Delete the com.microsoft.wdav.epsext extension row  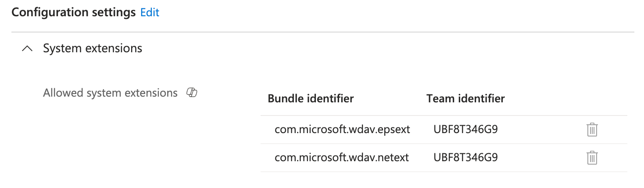click(x=592, y=130)
